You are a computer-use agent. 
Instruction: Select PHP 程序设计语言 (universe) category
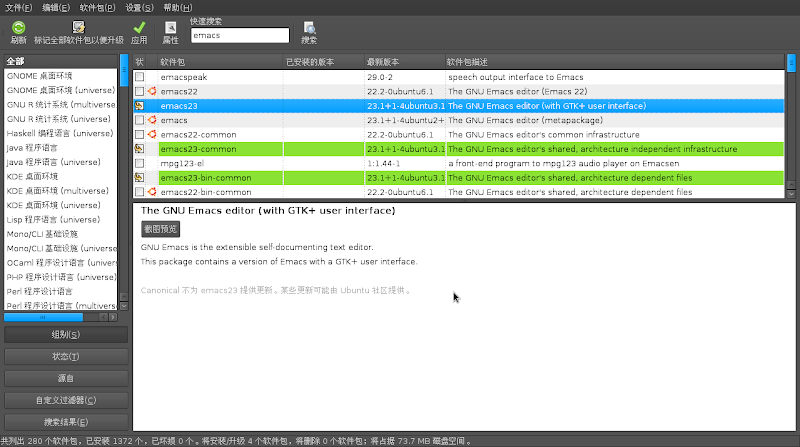tap(61, 277)
